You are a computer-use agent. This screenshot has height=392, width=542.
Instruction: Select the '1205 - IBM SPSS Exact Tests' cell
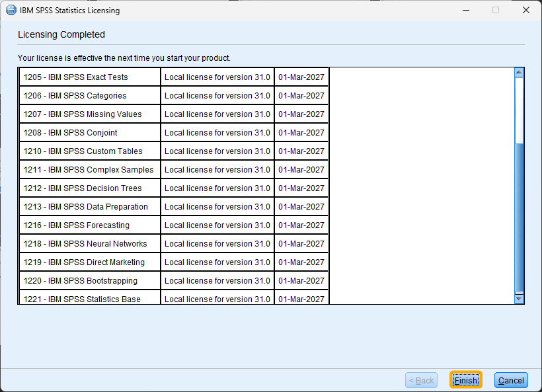(x=90, y=77)
